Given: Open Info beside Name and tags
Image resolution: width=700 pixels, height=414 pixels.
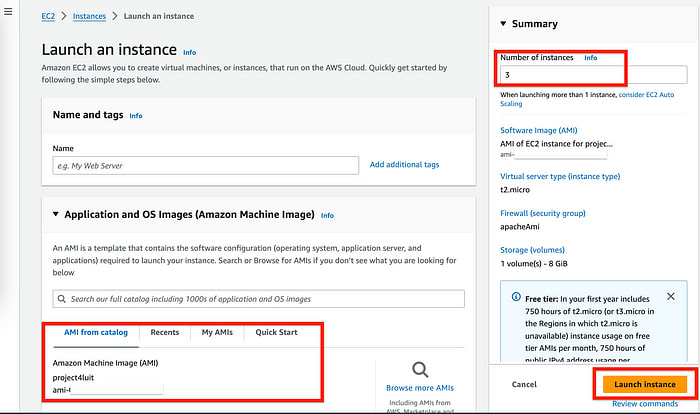Looking at the screenshot, I should [x=136, y=116].
